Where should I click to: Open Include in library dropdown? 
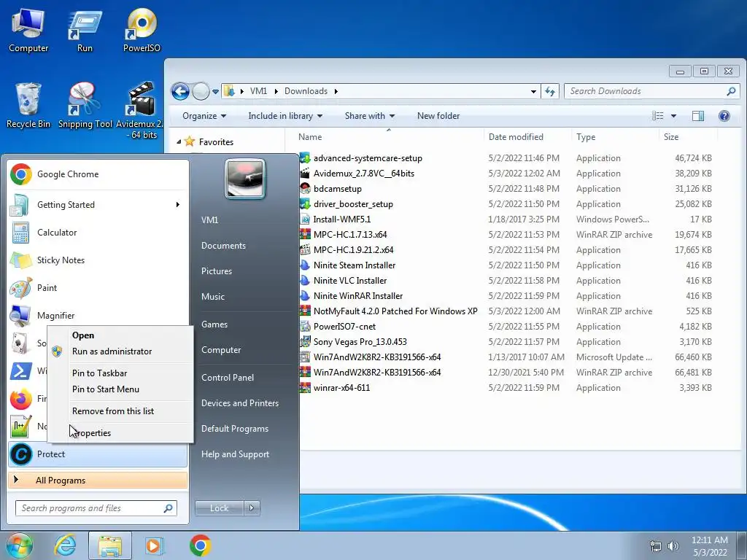point(285,116)
